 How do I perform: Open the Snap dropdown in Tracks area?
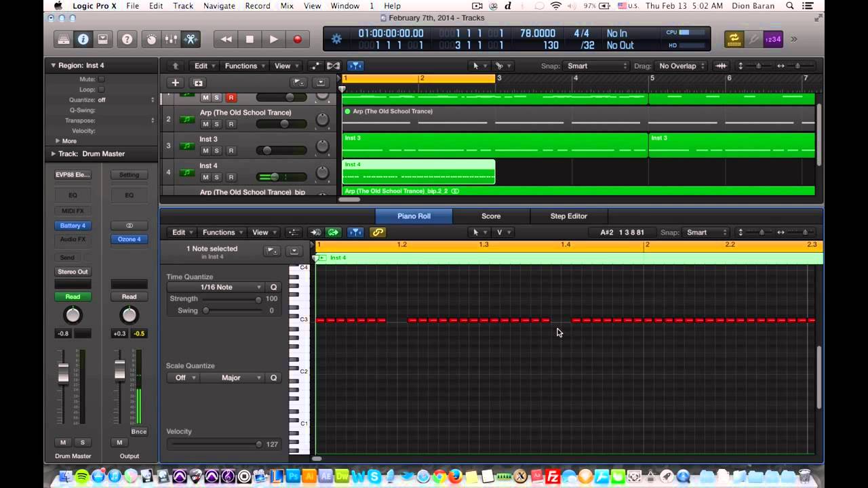coord(597,66)
